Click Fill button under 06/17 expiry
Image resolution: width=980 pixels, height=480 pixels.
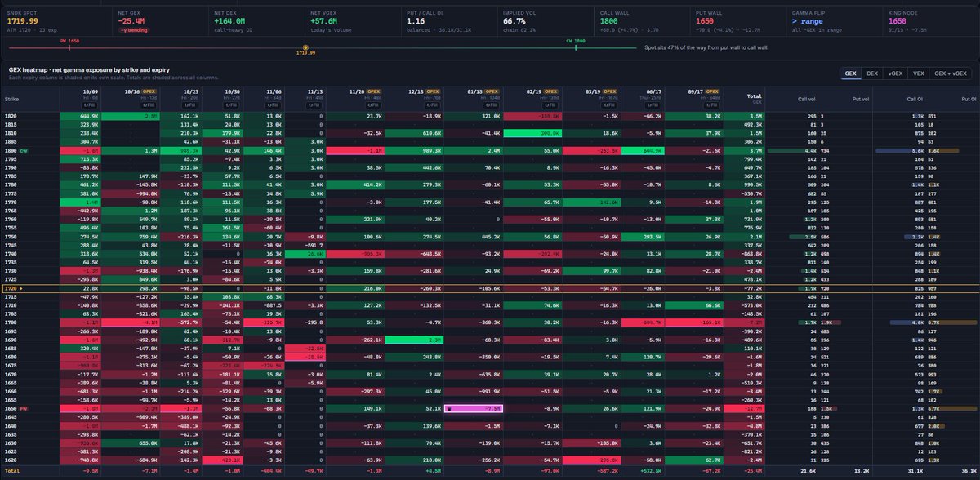tap(653, 105)
